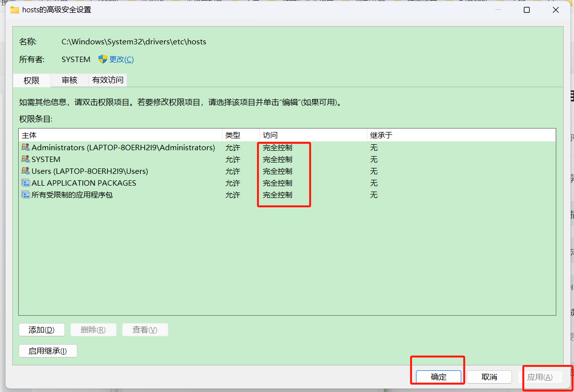Click 完全控制 in the Users row
This screenshot has height=392, width=574.
click(278, 171)
